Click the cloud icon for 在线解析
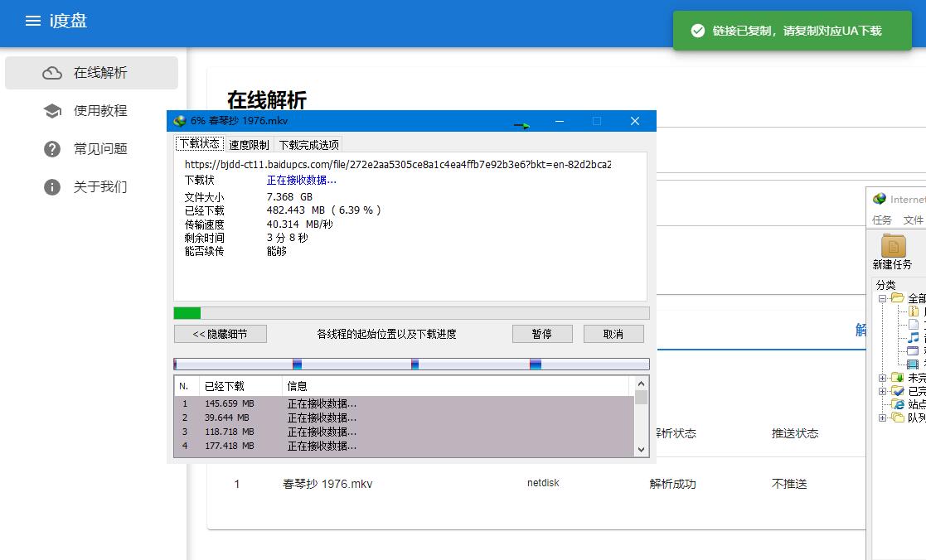Viewport: 926px width, 560px height. [x=52, y=73]
